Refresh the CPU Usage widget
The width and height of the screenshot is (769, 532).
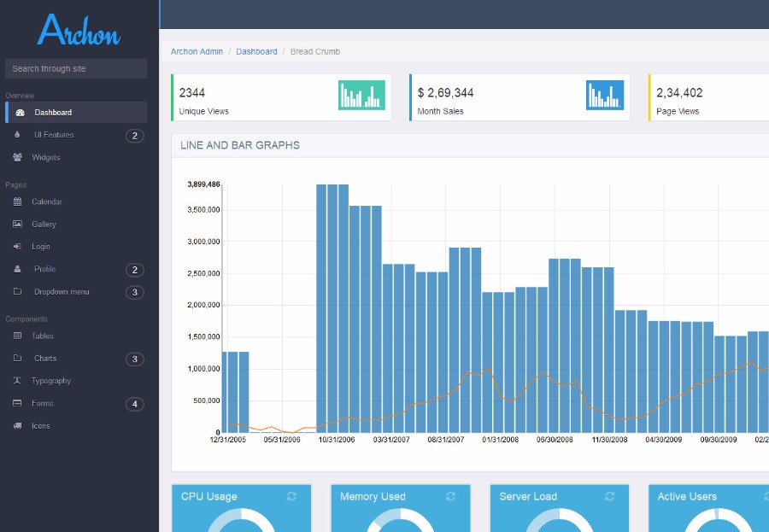(x=291, y=497)
